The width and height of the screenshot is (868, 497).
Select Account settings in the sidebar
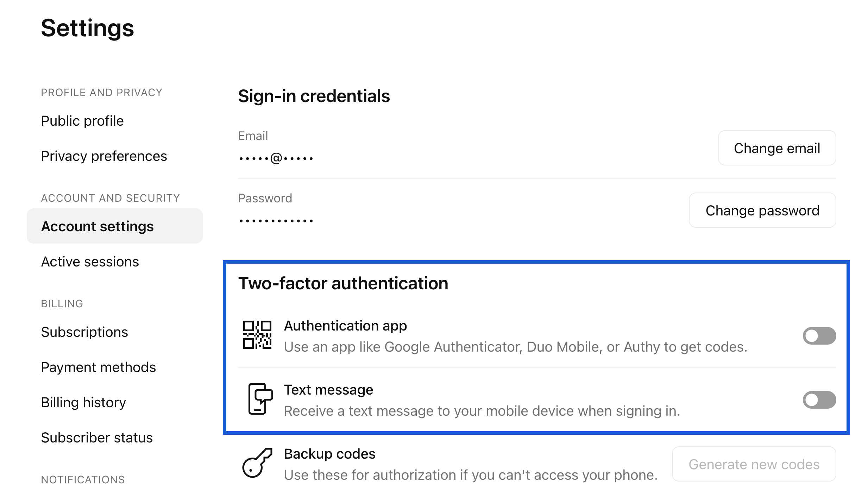pos(115,226)
